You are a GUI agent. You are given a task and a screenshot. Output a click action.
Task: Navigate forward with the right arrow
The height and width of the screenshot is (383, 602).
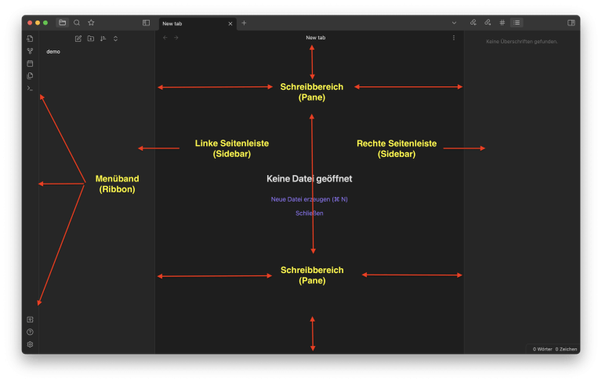pos(176,38)
